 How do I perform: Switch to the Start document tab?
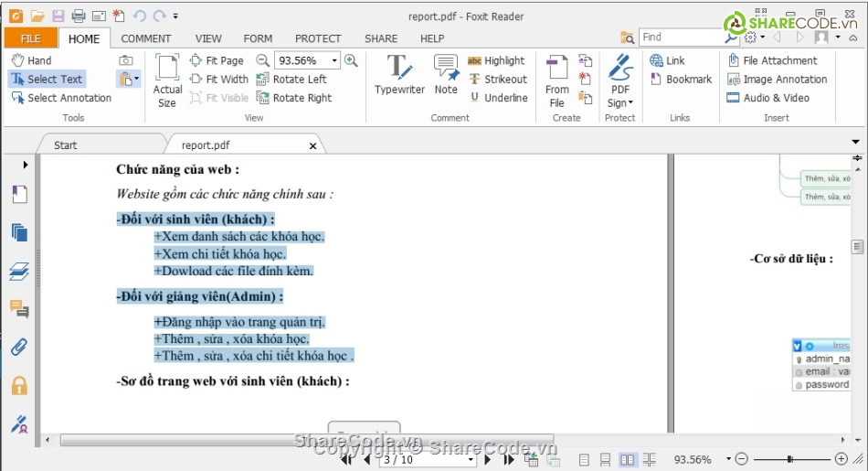pyautogui.click(x=65, y=145)
